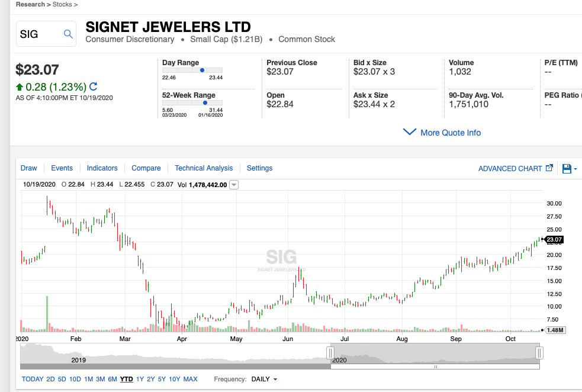Click the SIGNET JEWELERS LTD heading

pyautogui.click(x=168, y=27)
